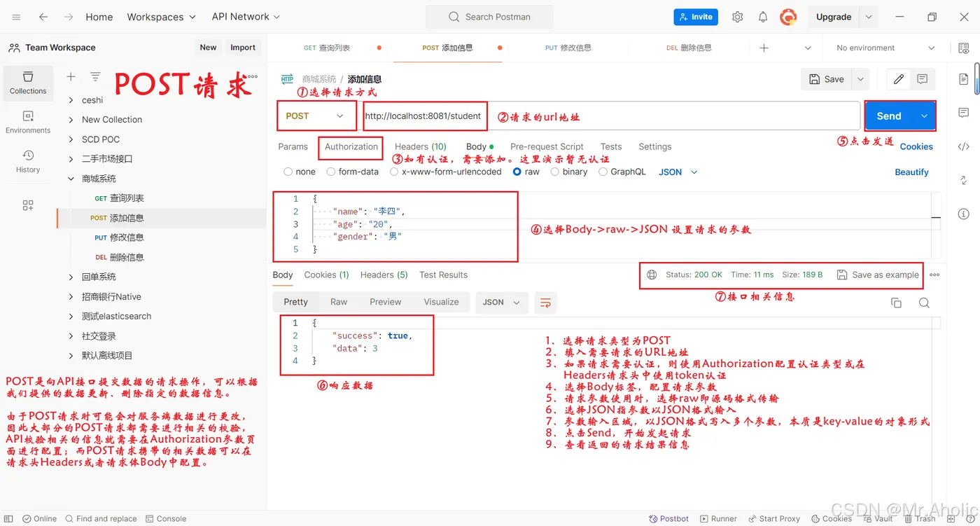Image resolution: width=980 pixels, height=526 pixels.
Task: Open the comments icon beside pencil
Action: [923, 79]
